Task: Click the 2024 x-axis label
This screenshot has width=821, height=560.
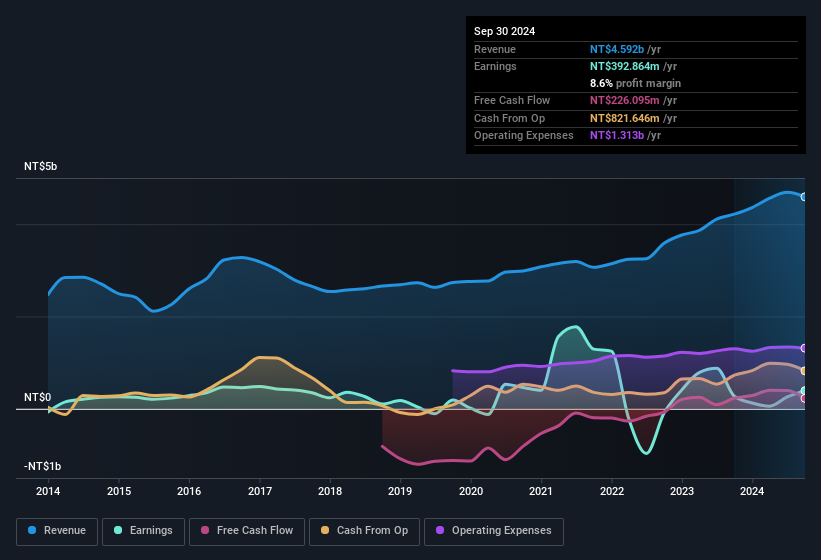Action: click(752, 491)
